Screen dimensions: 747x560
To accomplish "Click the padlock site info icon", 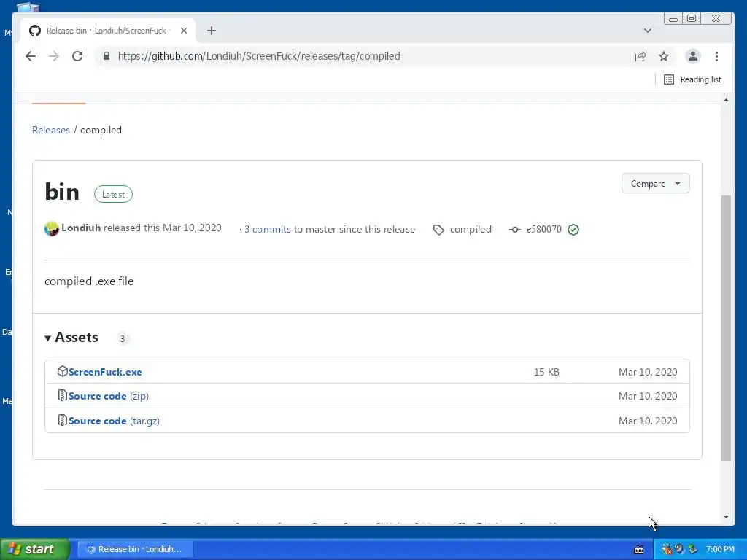I will (107, 56).
